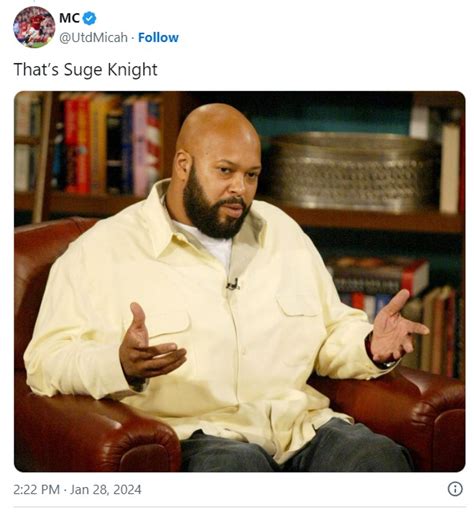Click the Jan 28, 2024 date text
The width and height of the screenshot is (474, 512).
tap(105, 489)
